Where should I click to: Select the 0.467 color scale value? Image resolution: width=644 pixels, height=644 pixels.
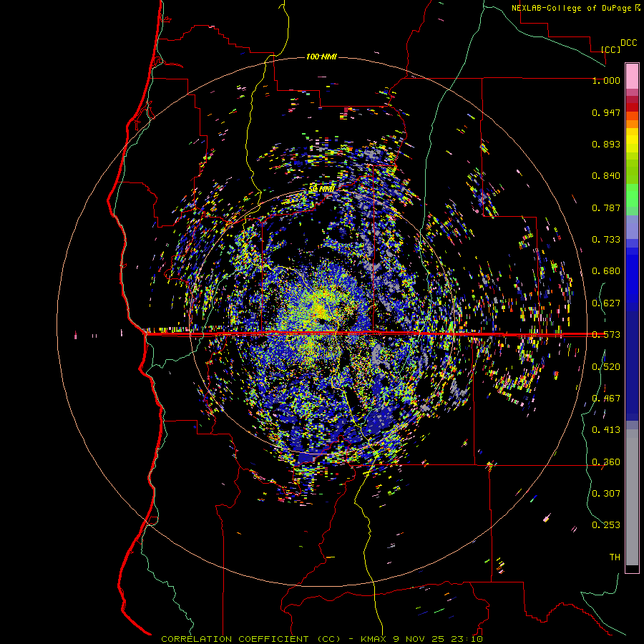[x=606, y=399]
